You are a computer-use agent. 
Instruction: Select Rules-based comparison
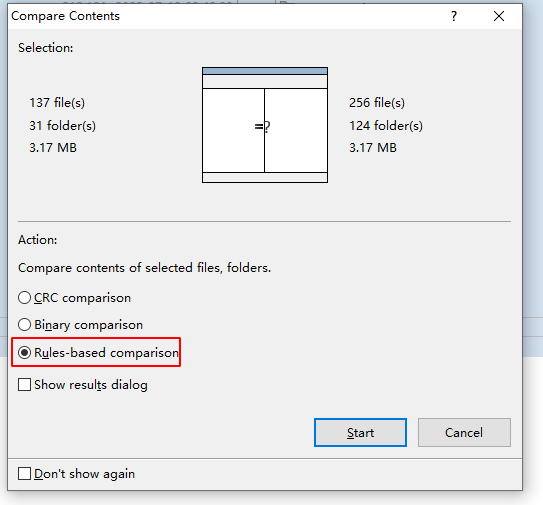99,353
